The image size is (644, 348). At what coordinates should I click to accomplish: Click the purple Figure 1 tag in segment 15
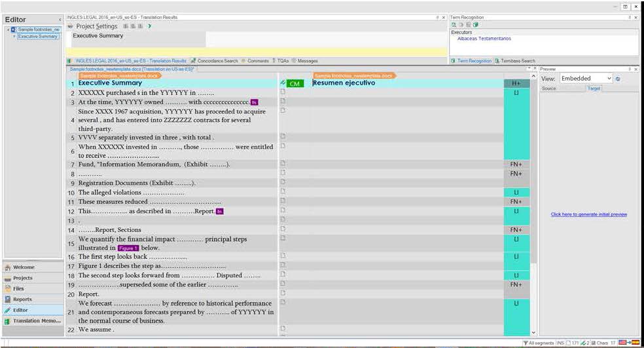pos(128,248)
